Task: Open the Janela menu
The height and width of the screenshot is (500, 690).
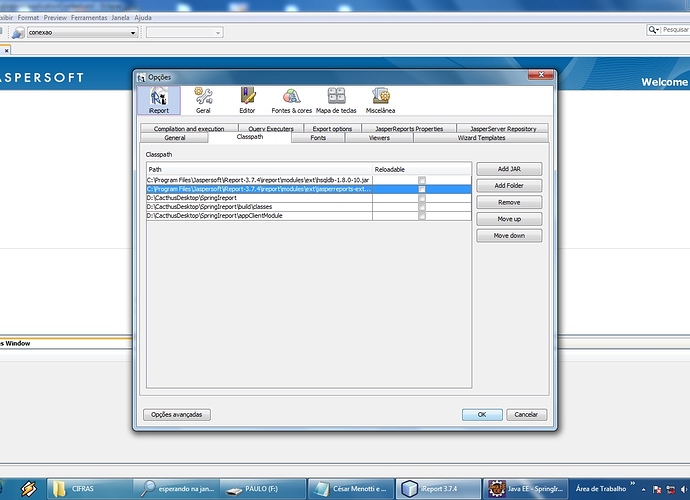Action: tap(120, 18)
